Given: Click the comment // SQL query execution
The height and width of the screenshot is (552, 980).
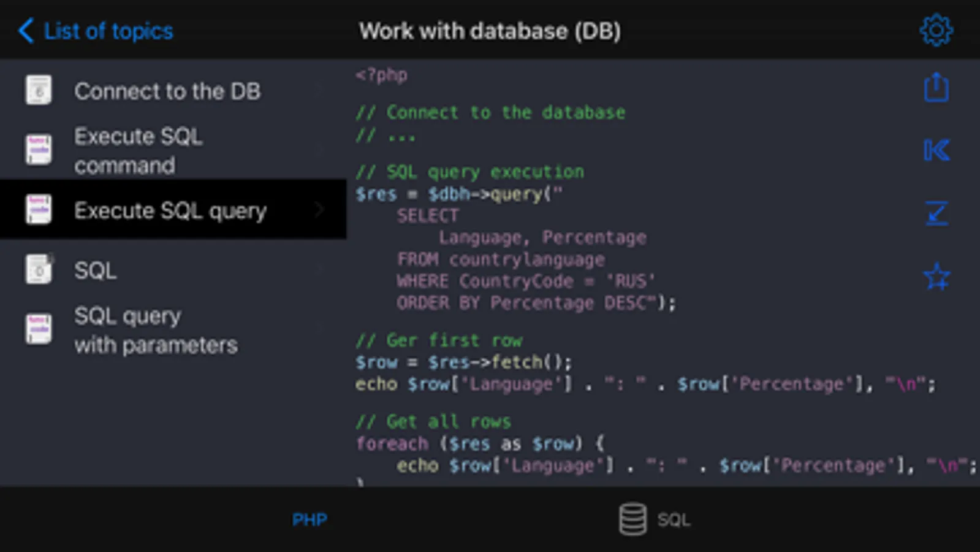Looking at the screenshot, I should tap(469, 172).
